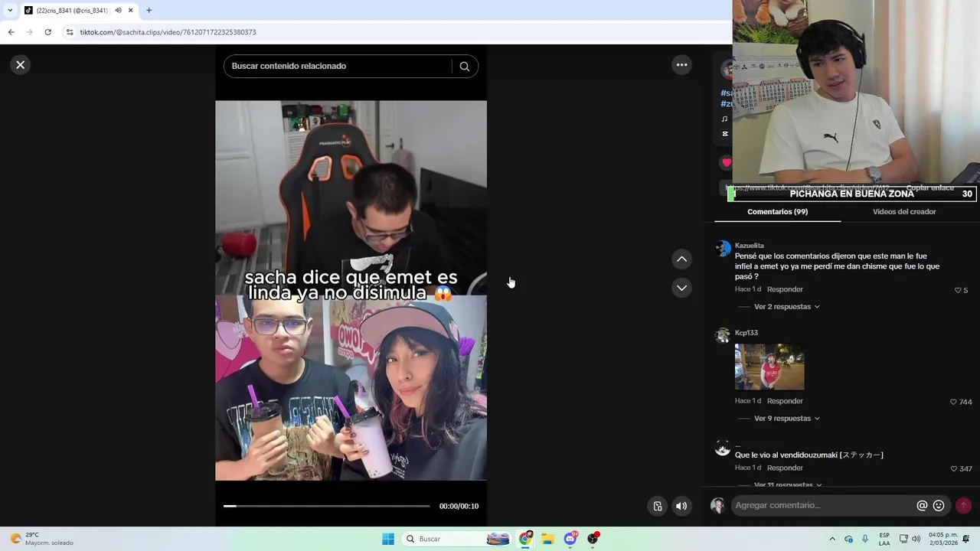Seek on the video progress bar

327,506
